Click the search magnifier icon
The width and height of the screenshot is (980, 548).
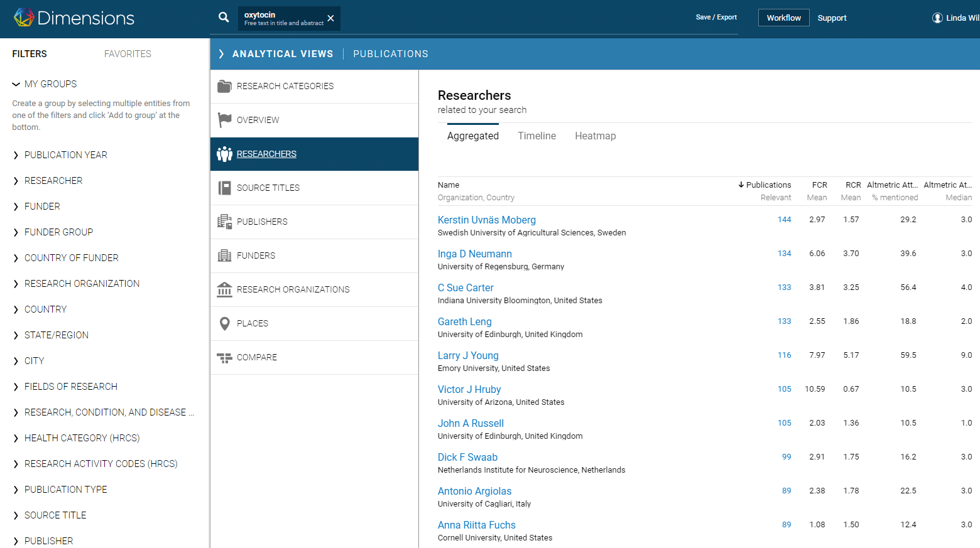(x=224, y=18)
